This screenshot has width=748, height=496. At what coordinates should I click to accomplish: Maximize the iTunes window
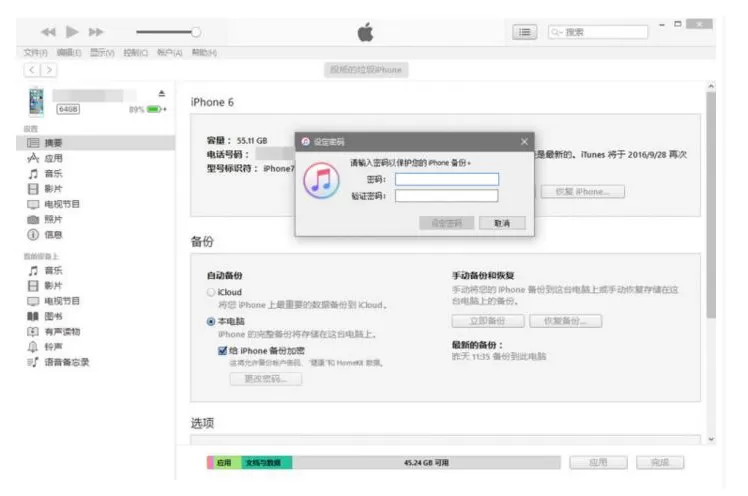pos(677,24)
